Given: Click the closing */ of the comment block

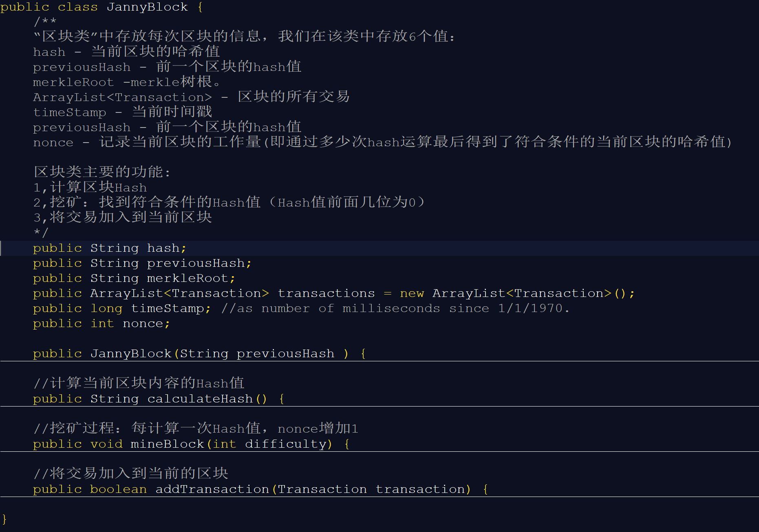Looking at the screenshot, I should click(x=41, y=233).
